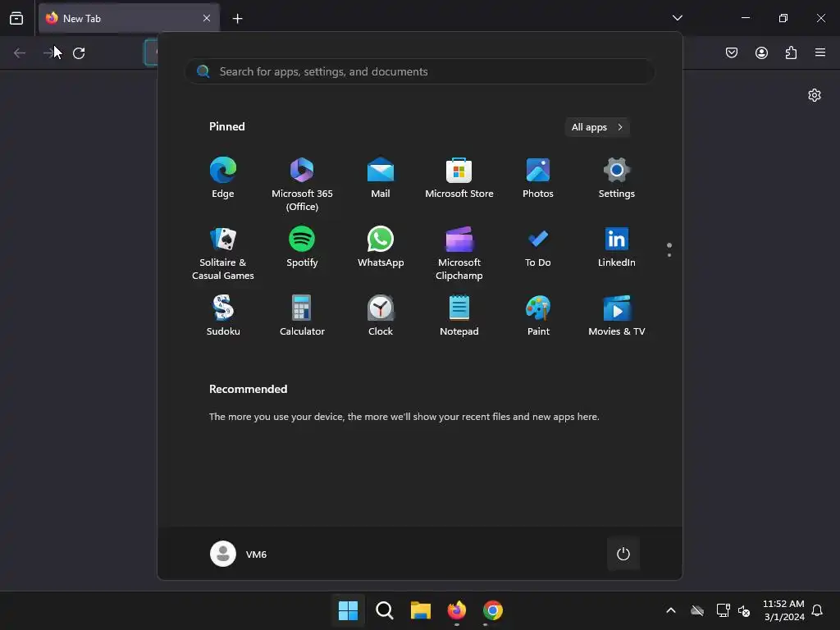Personalize new tab gear in Firefox
The image size is (840, 630).
(x=815, y=95)
